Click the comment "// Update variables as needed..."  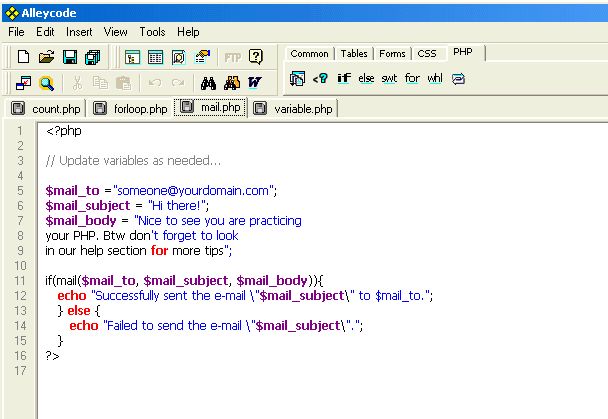[133, 160]
